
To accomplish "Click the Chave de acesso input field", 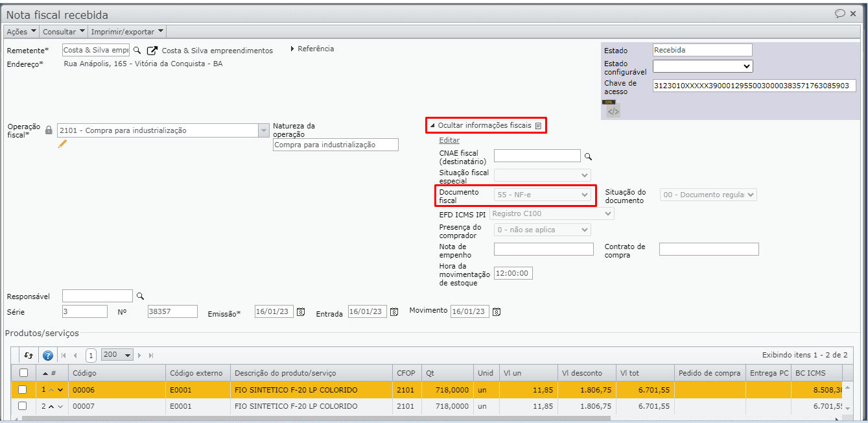I will 754,86.
